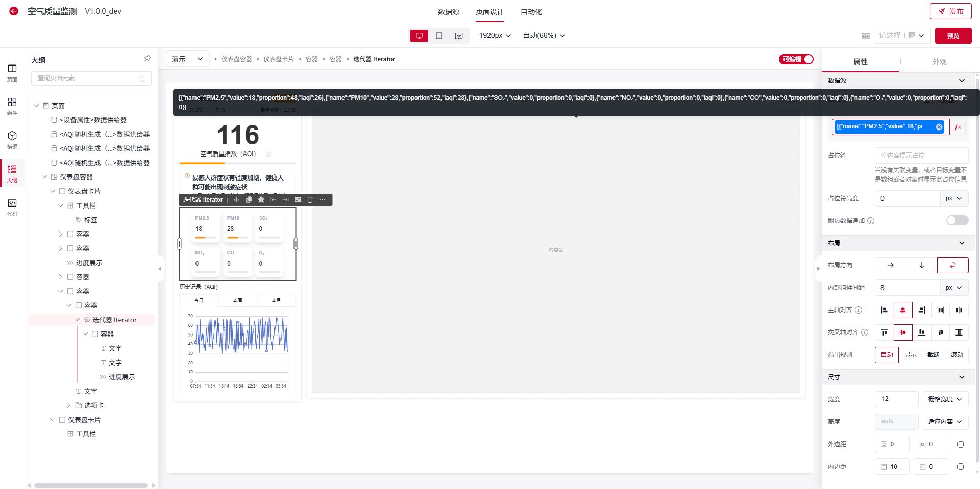Screen dimensions: 980x489
Task: Set layout direction to vertical down arrow
Action: click(x=921, y=265)
